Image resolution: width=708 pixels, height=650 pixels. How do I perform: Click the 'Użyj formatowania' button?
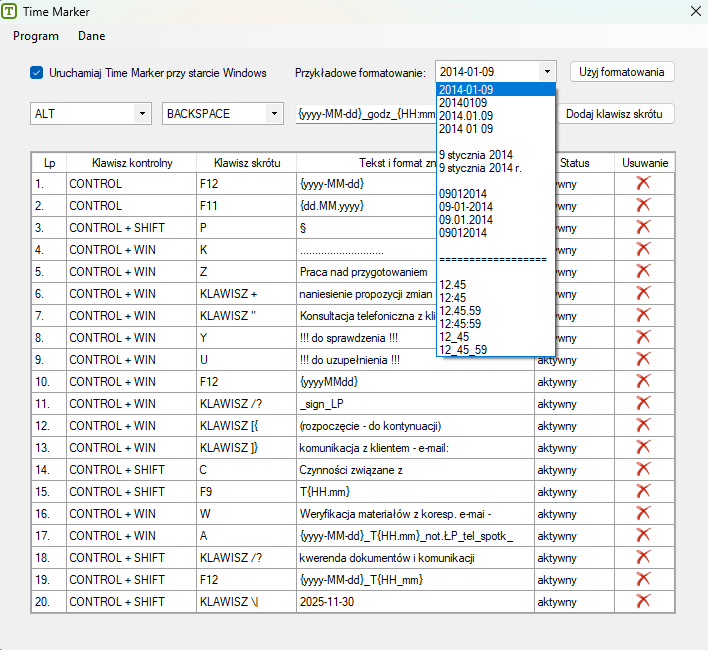[622, 72]
